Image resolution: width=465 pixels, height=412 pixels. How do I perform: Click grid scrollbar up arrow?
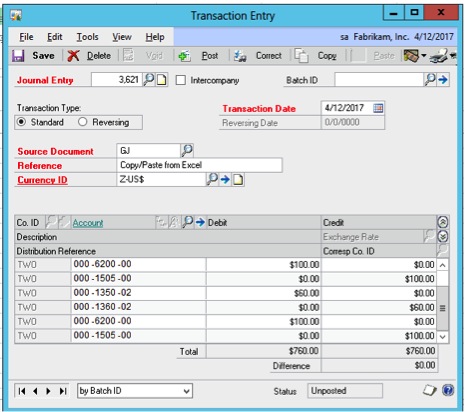coord(442,265)
